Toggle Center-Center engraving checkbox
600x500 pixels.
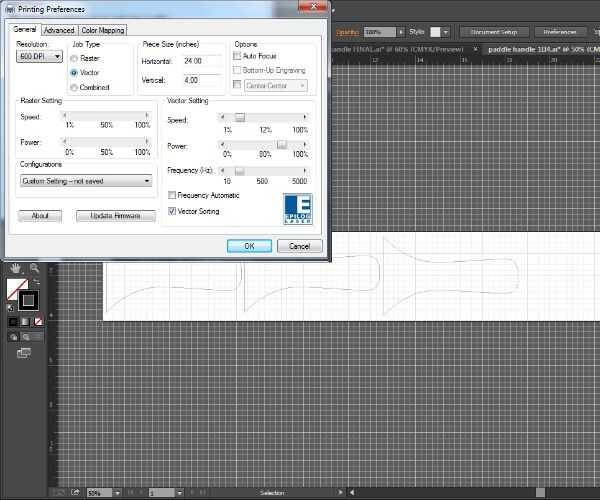237,84
